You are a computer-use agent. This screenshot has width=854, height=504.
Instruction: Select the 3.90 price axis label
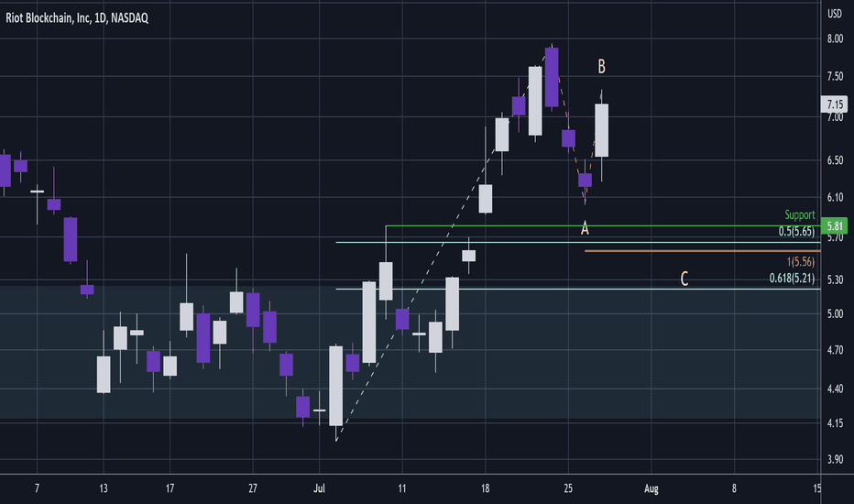(835, 459)
